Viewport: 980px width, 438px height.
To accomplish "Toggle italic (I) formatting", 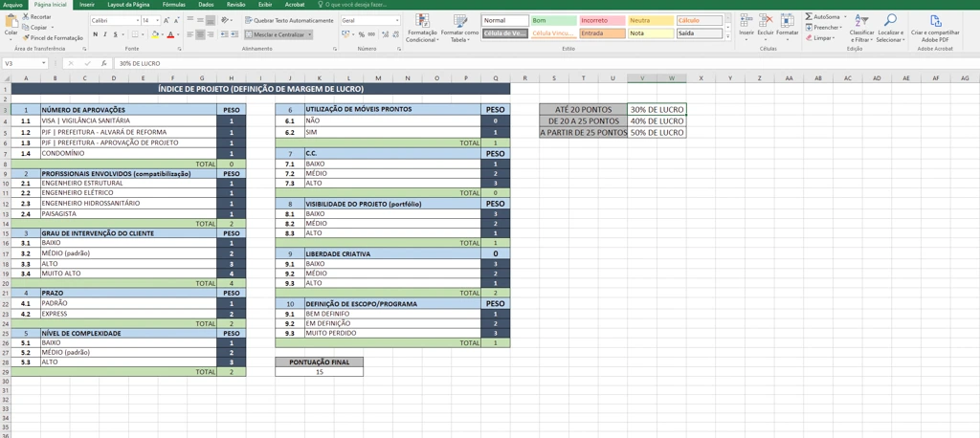I will pos(105,34).
